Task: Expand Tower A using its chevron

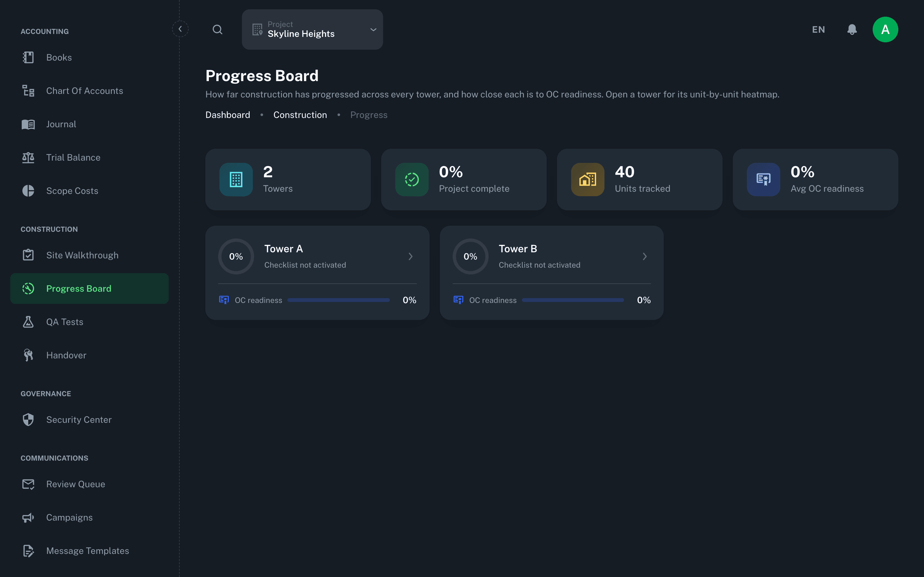Action: click(410, 256)
